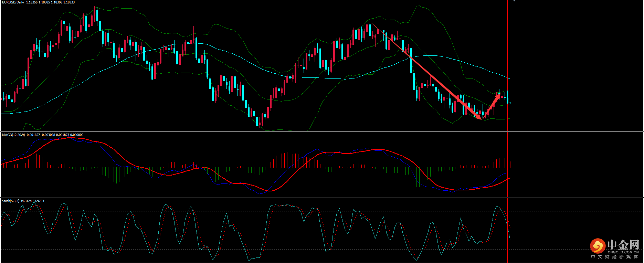The height and width of the screenshot is (263, 644).
Task: Click the 中文财经新媒体 tagline under the logo
Action: point(615,257)
